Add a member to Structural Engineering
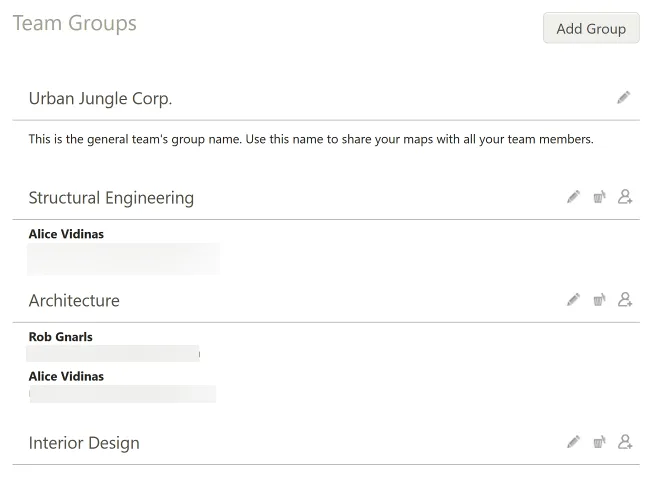 click(x=625, y=197)
